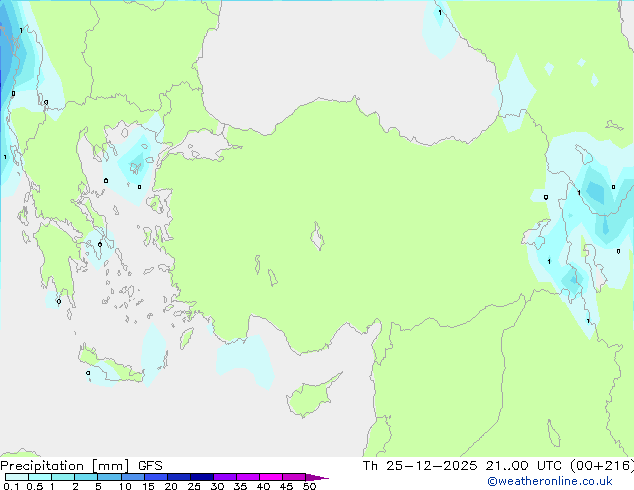Click the "25" legend scale label

194,486
